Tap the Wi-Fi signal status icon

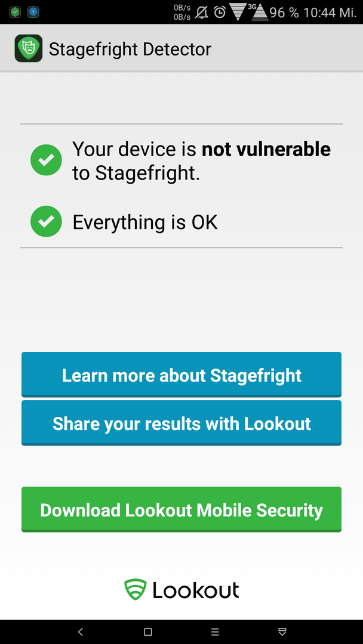click(238, 13)
